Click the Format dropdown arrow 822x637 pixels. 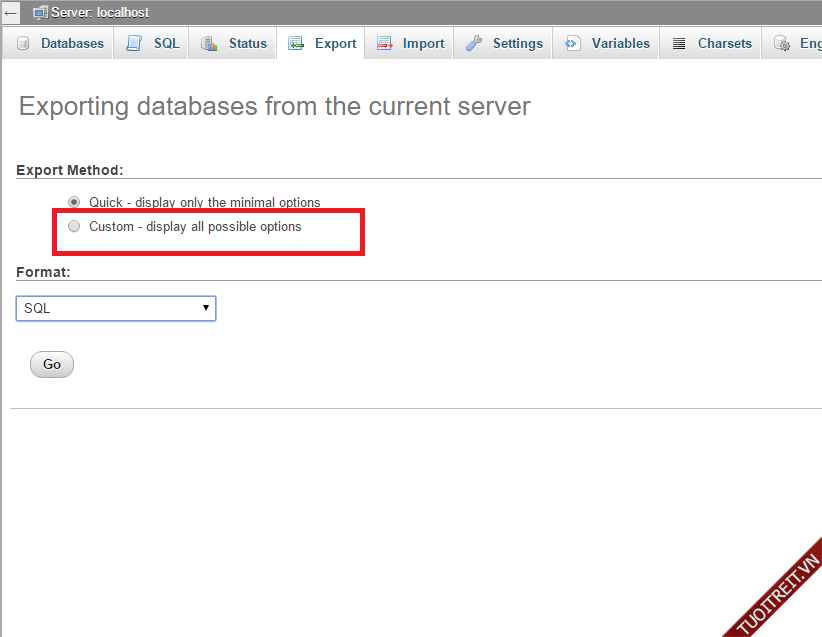[206, 309]
